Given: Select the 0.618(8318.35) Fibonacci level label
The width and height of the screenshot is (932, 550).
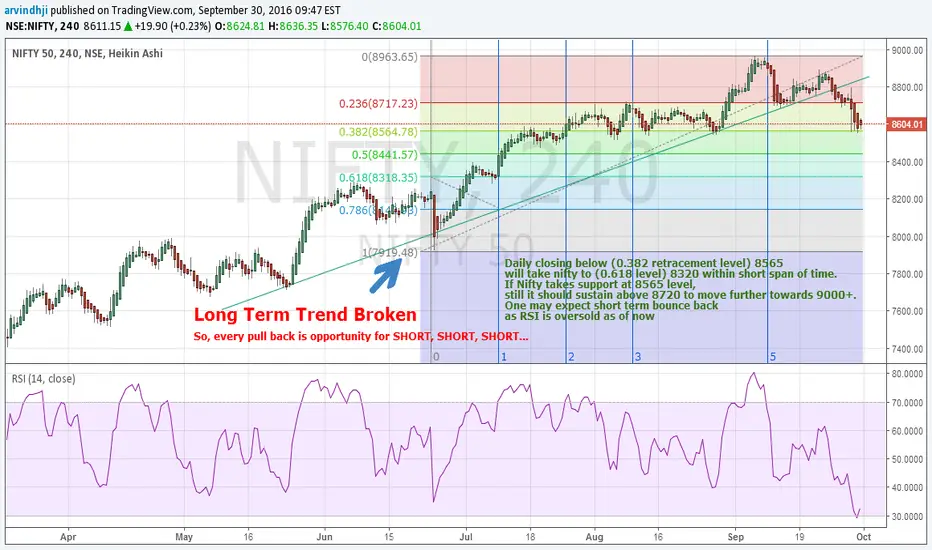Looking at the screenshot, I should point(378,177).
